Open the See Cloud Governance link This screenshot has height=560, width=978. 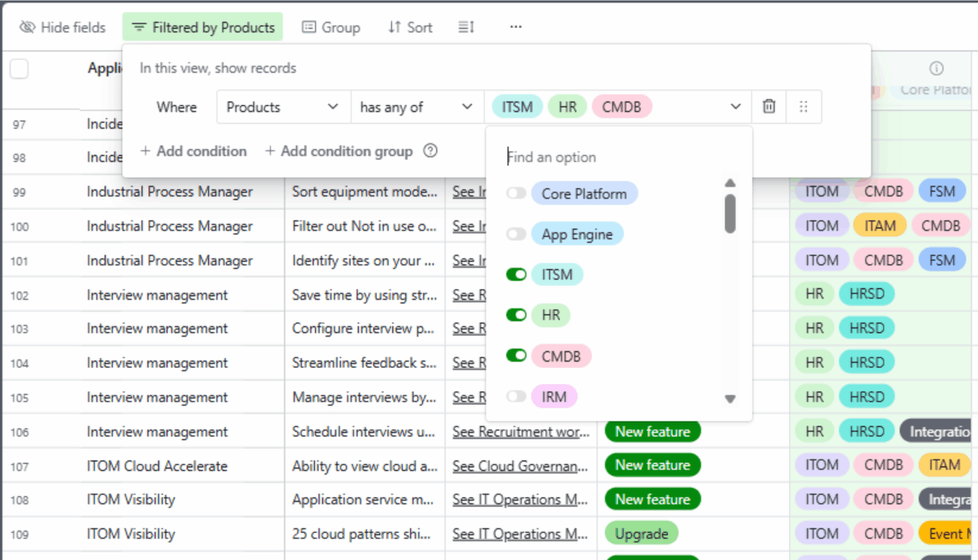tap(520, 465)
